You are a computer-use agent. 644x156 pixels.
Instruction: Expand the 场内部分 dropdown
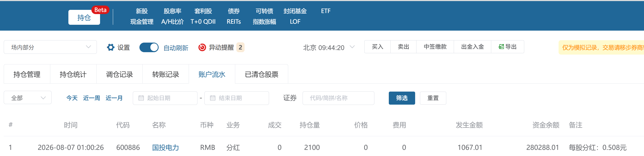(x=50, y=47)
